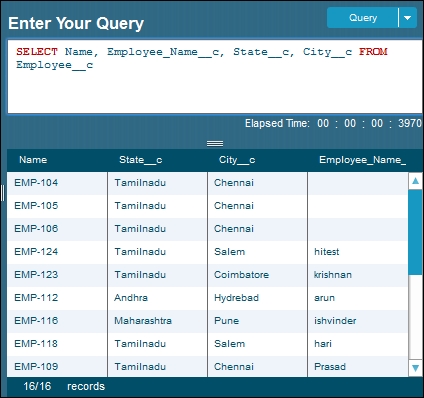Click the Tamilnadu cell in EMP-105 row
Screen dimensions: 424x398
(157, 206)
